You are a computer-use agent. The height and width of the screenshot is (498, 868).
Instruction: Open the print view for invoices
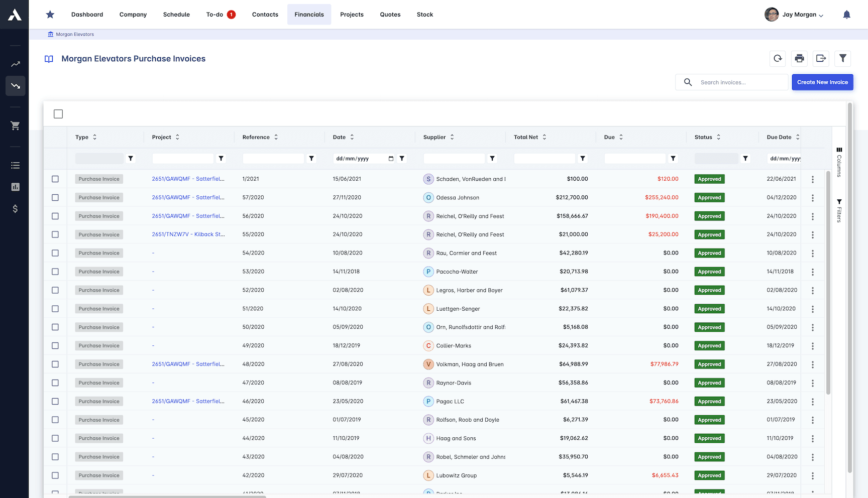tap(799, 59)
